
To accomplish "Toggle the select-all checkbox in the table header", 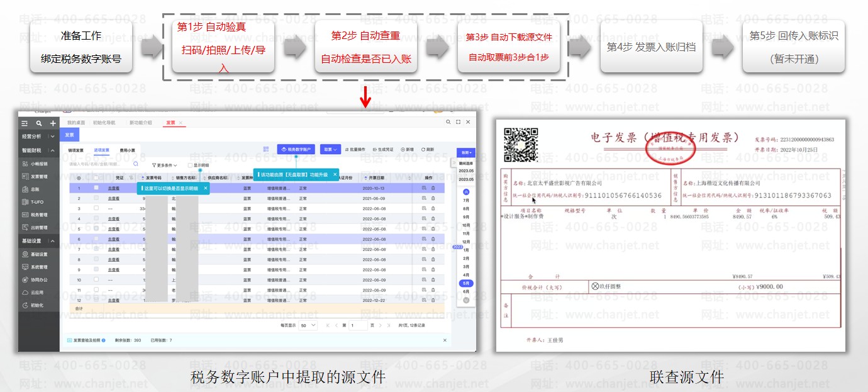I will click(x=96, y=178).
